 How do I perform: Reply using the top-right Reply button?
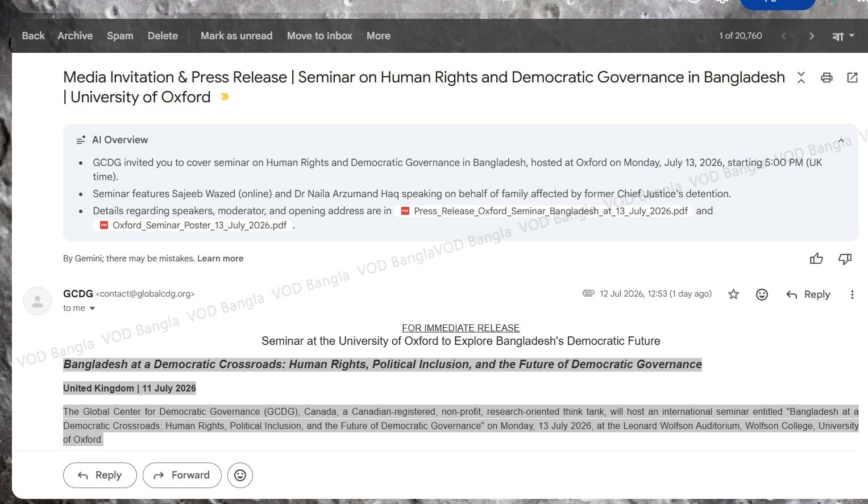[808, 294]
